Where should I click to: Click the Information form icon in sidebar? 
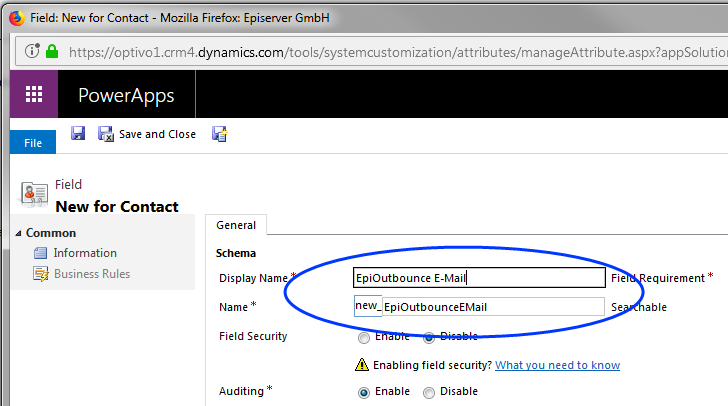pyautogui.click(x=40, y=253)
